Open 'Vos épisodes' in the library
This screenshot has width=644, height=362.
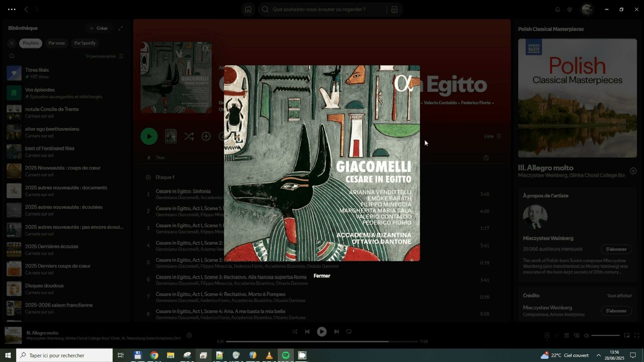point(65,93)
